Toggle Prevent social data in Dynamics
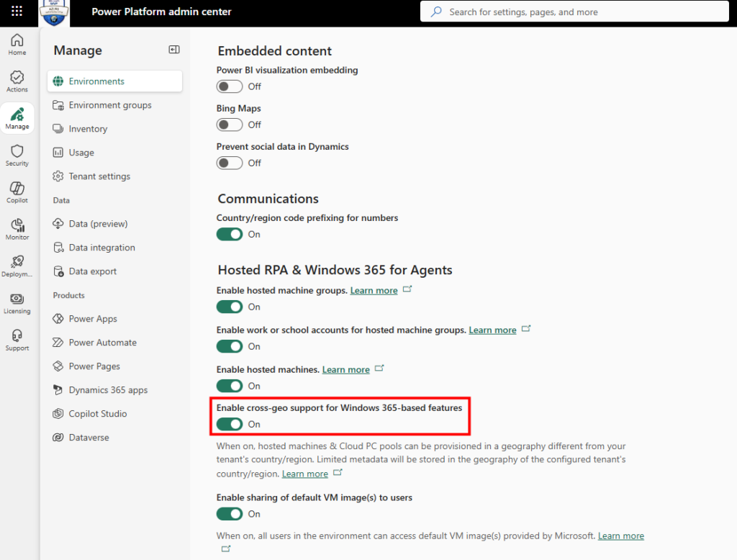Screen dimensions: 737x560 pos(230,163)
